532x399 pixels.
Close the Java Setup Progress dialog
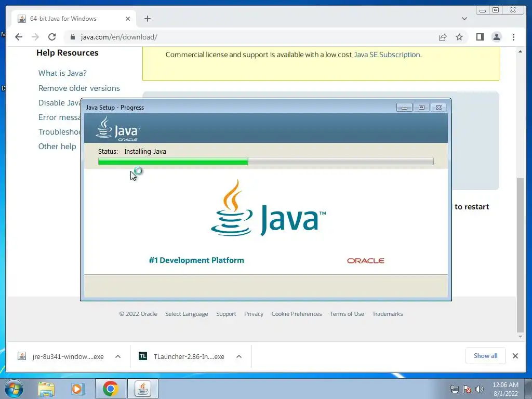click(x=438, y=107)
